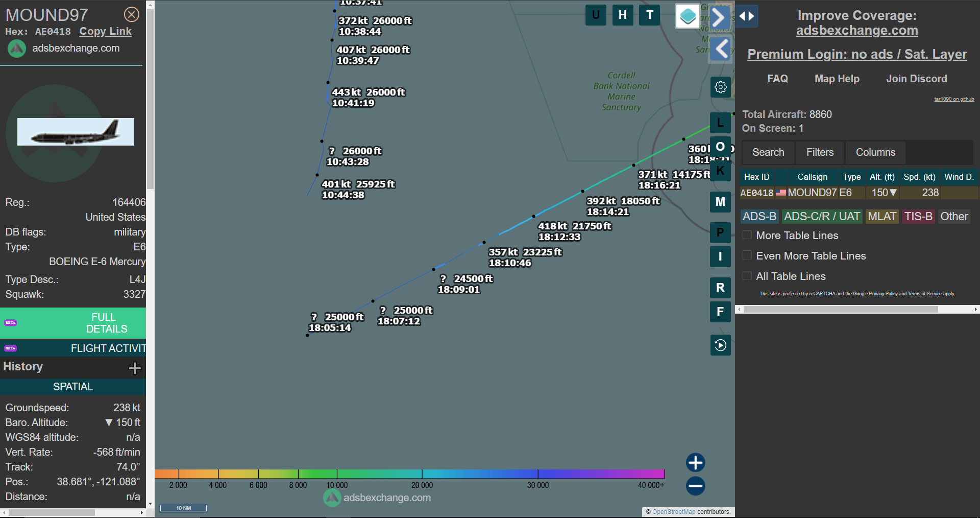Zoom out with the minus button
Viewport: 980px width, 518px height.
695,486
